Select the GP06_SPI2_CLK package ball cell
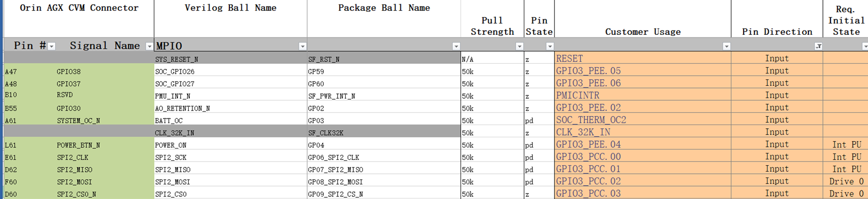The image size is (868, 199). coord(384,157)
